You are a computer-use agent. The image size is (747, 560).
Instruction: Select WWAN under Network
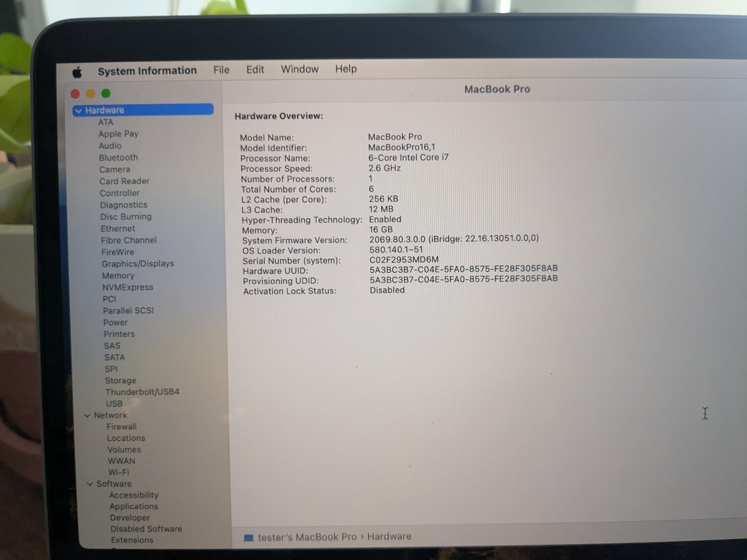tap(122, 461)
